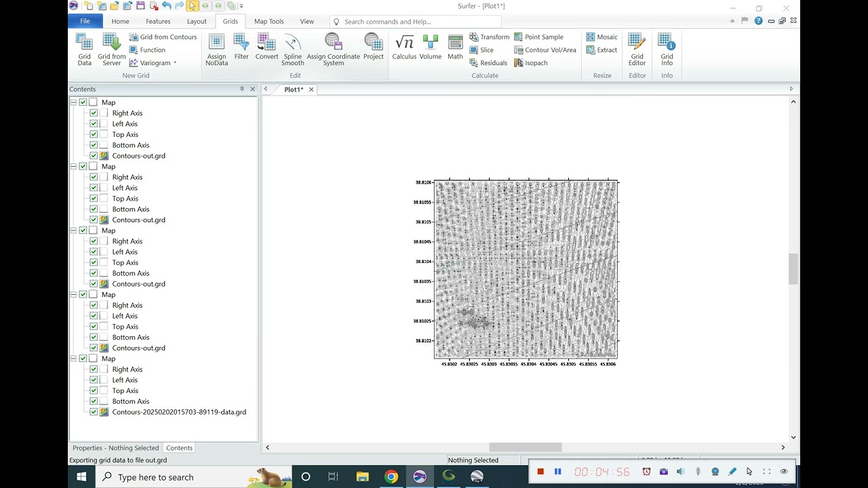Switch to the View ribbon tab
This screenshot has width=868, height=488.
[307, 22]
